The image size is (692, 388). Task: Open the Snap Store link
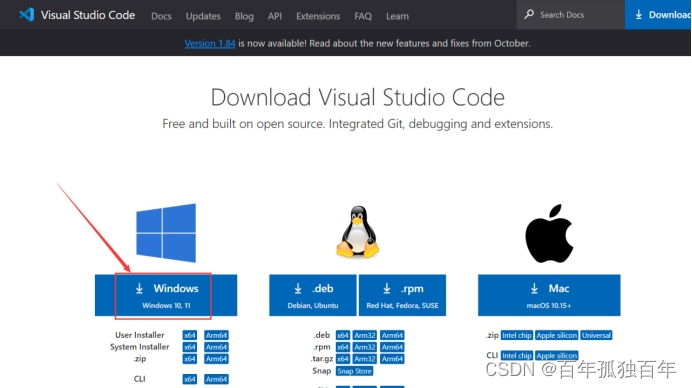pyautogui.click(x=354, y=371)
